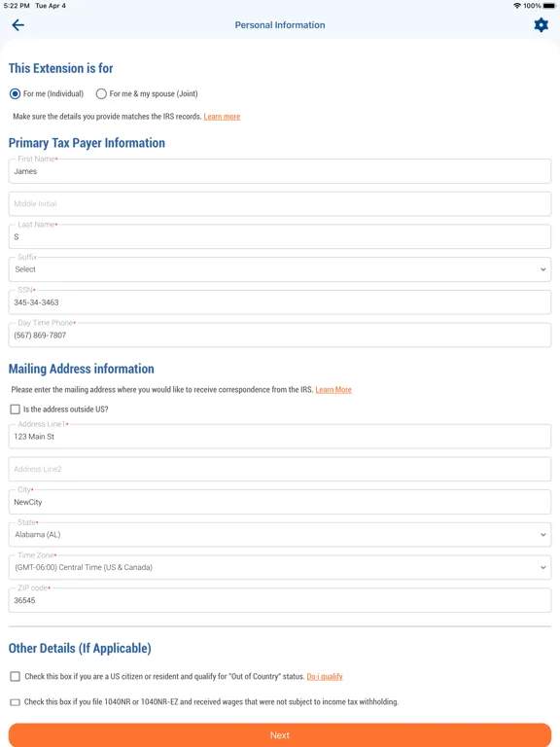Tap the Next button
Image resolution: width=560 pixels, height=747 pixels.
[x=280, y=735]
